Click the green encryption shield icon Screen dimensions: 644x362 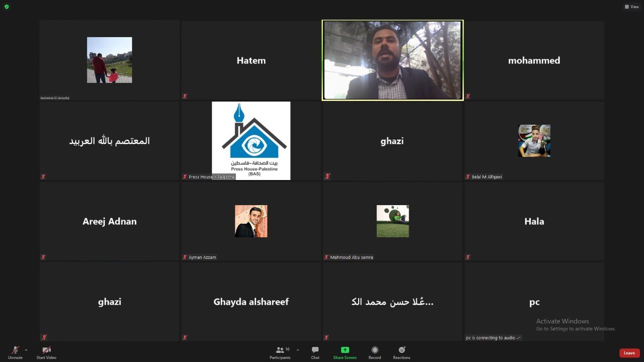point(7,7)
